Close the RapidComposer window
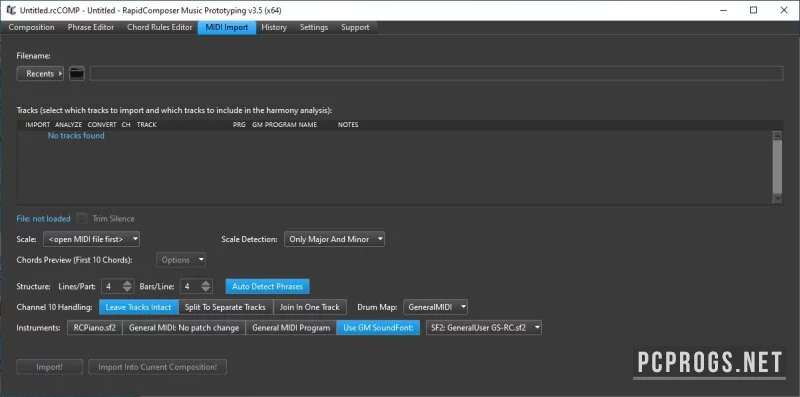Viewport: 800px width, 397px height. 784,10
